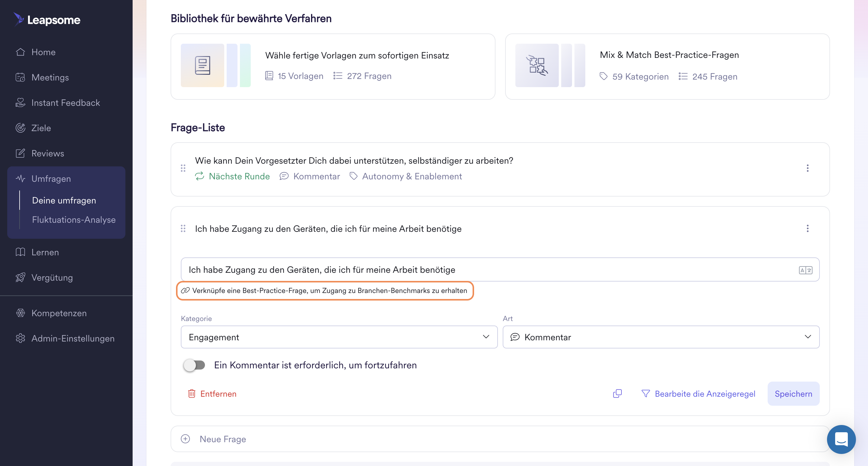Click the Nächste Runde tag
The image size is (868, 466).
232,176
